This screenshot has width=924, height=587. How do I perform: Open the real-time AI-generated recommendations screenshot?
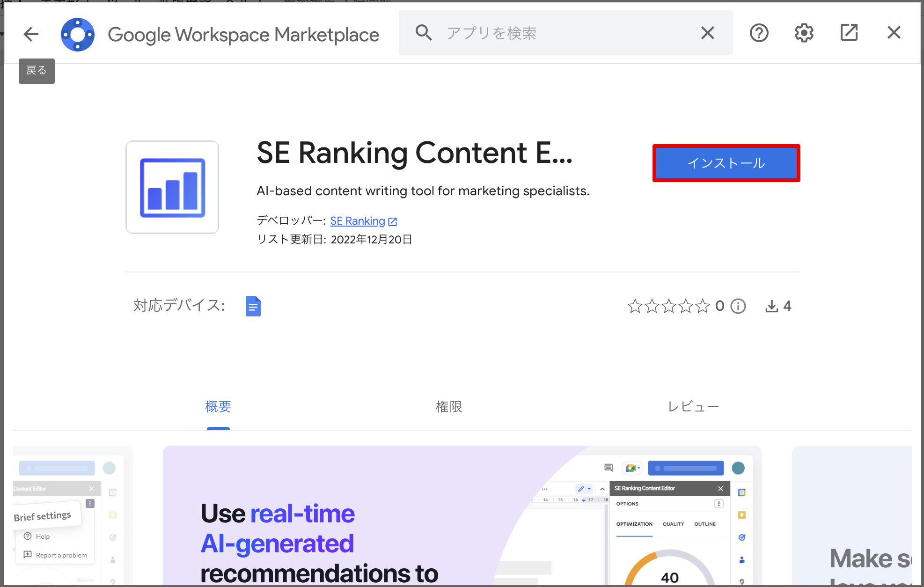462,515
